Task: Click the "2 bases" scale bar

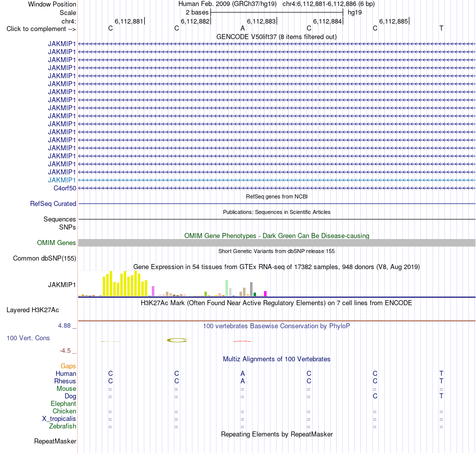Action: point(277,13)
